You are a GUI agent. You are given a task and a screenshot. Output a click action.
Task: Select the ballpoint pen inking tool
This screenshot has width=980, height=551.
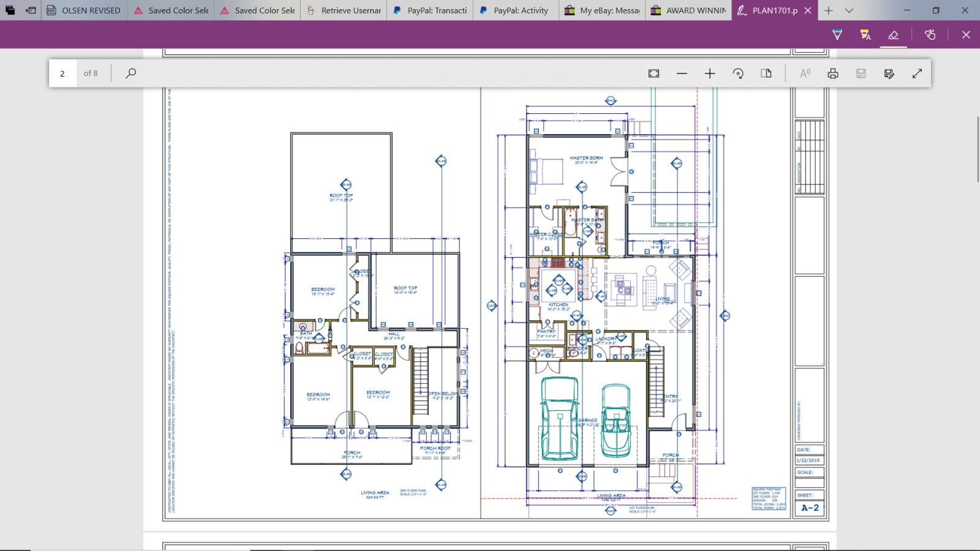[837, 35]
